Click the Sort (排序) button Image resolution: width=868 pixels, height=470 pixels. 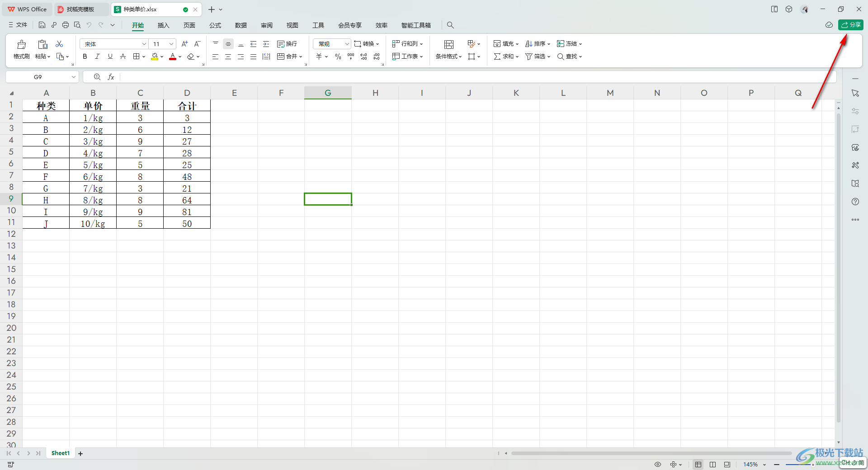[x=538, y=44]
